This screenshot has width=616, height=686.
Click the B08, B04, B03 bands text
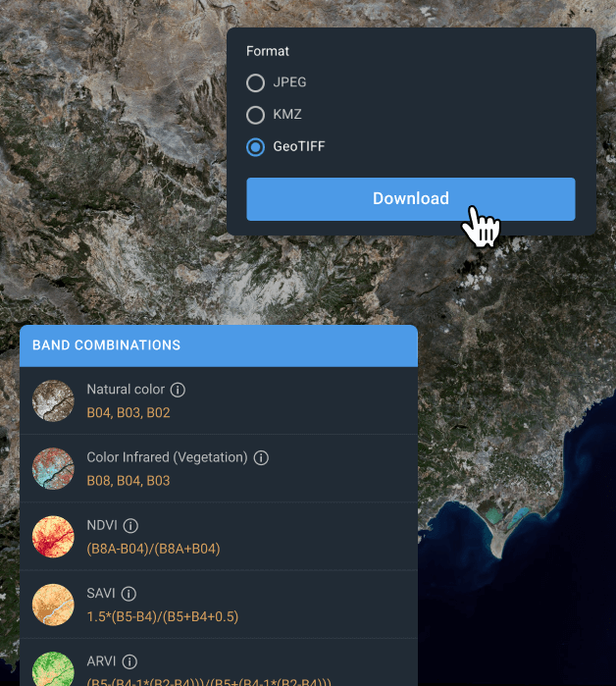(128, 481)
